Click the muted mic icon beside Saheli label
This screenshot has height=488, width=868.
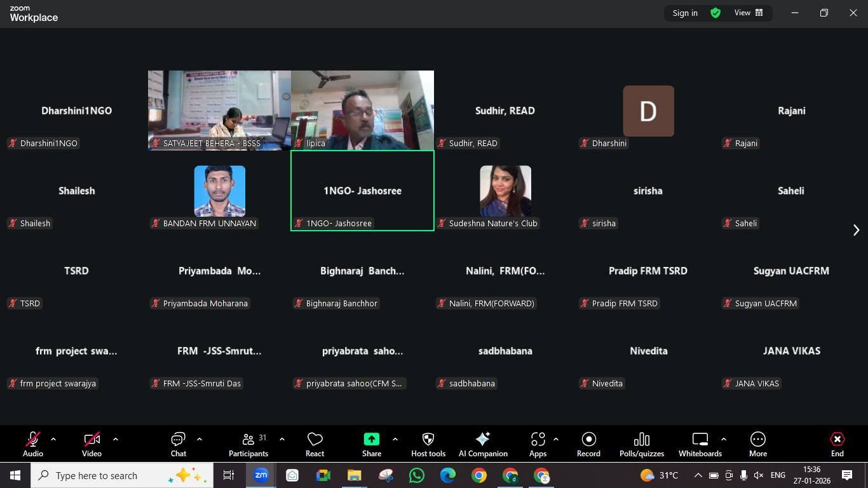tap(727, 223)
